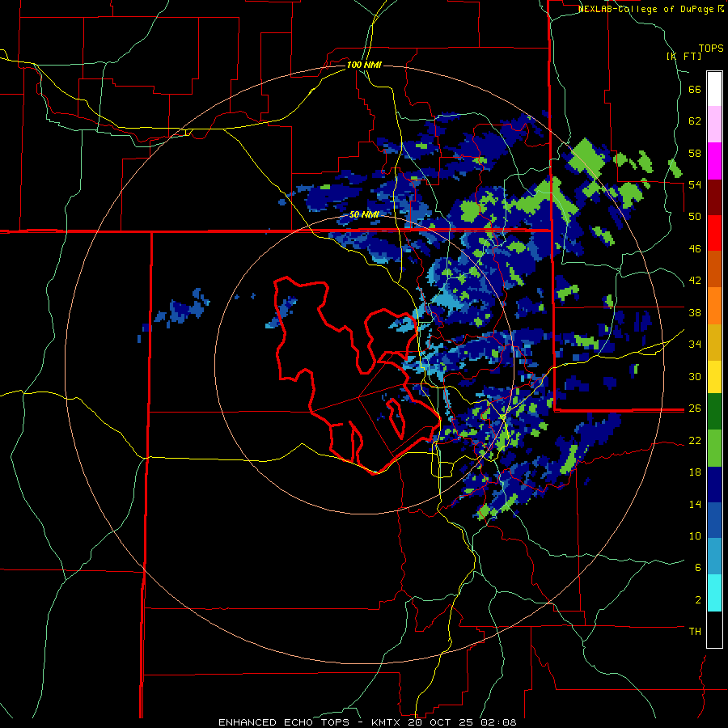Click the KMTX station identifier
728x728 pixels.
click(x=387, y=722)
